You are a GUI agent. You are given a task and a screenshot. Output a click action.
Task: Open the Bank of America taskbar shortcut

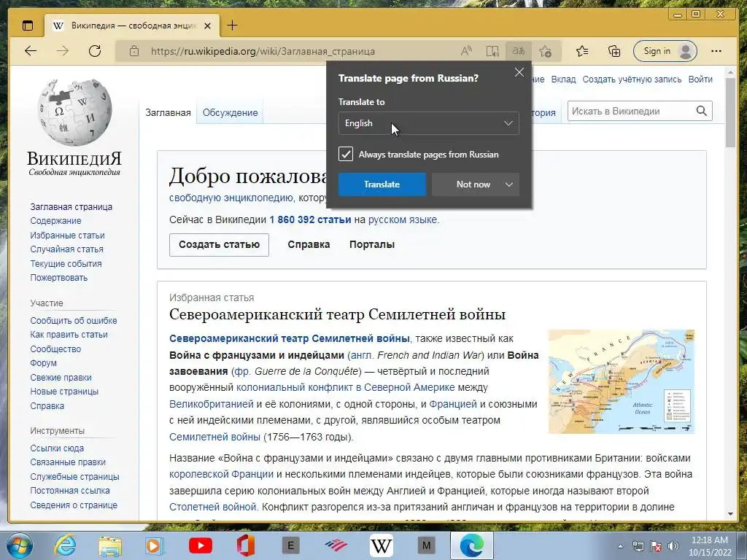[336, 545]
